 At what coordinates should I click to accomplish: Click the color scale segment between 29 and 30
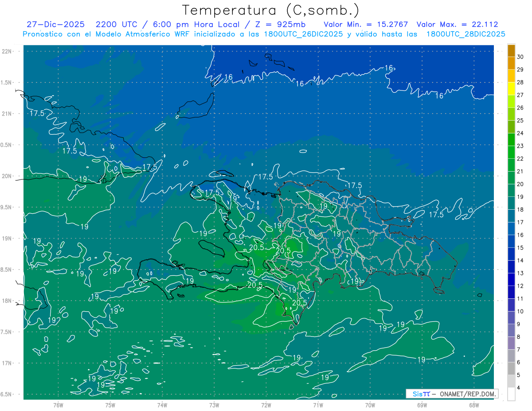511,63
